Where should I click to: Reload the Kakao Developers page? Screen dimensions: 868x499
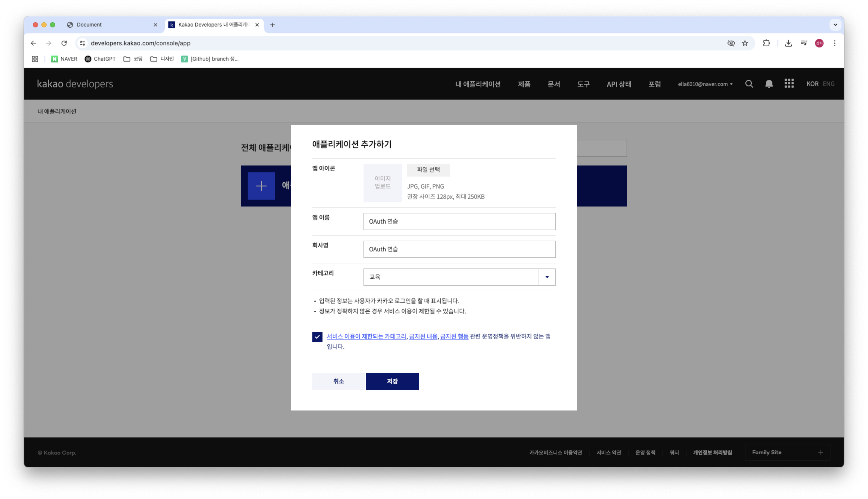coord(64,43)
